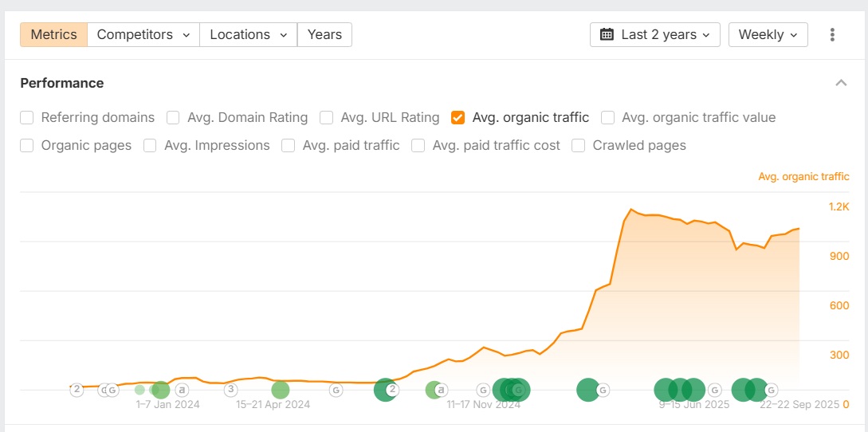Viewport: 868px width, 432px height.
Task: Expand the Competitors dropdown
Action: (x=143, y=35)
